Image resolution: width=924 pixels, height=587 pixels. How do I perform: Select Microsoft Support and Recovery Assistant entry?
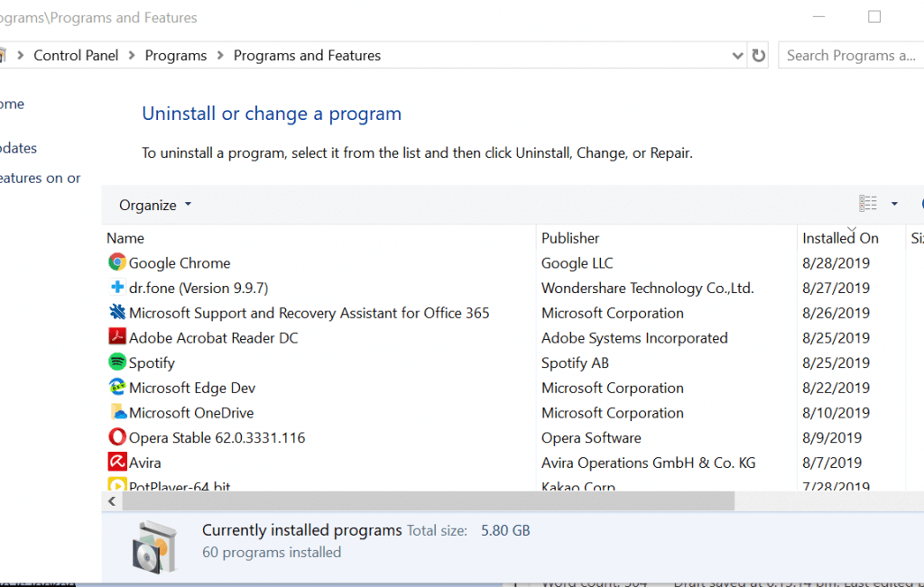(x=309, y=313)
